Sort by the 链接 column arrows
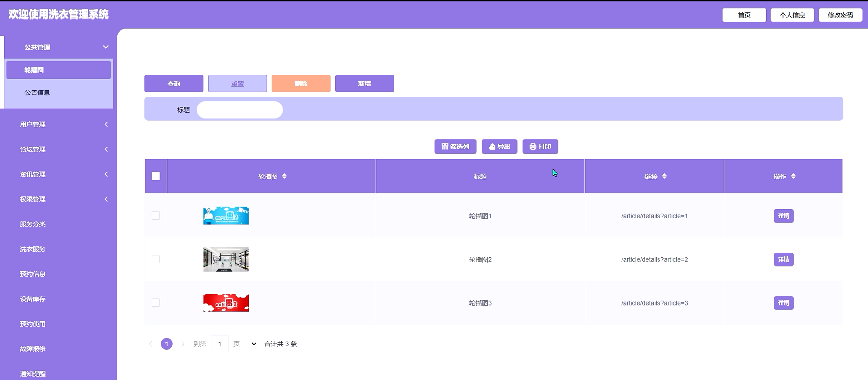This screenshot has height=380, width=868. (x=664, y=176)
